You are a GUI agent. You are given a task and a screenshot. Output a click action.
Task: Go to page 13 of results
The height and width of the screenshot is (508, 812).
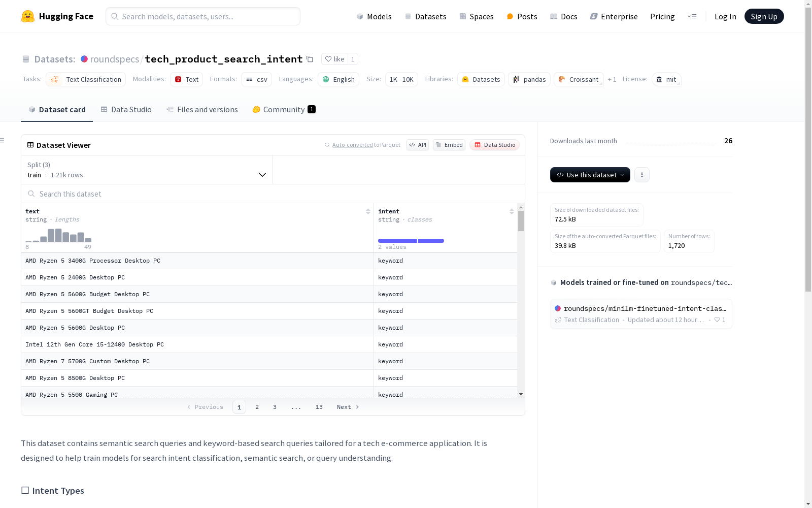[x=319, y=407]
